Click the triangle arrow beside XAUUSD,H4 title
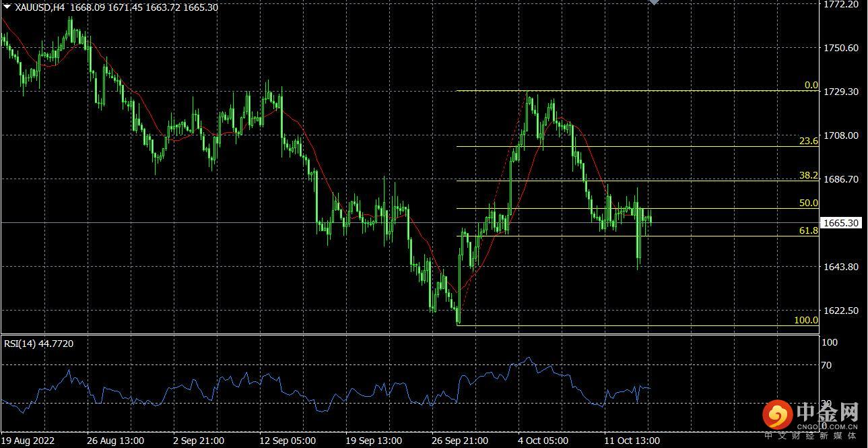Viewport: 868px width, 448px height. coord(7,6)
